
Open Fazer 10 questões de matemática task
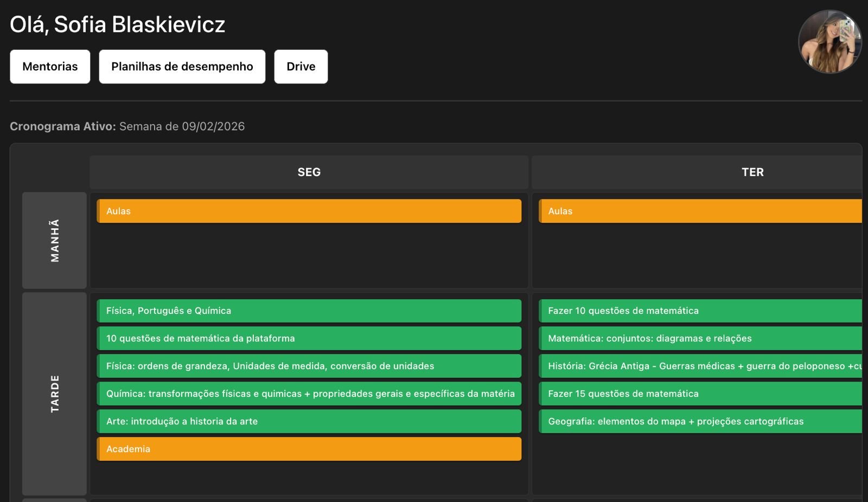pyautogui.click(x=700, y=311)
